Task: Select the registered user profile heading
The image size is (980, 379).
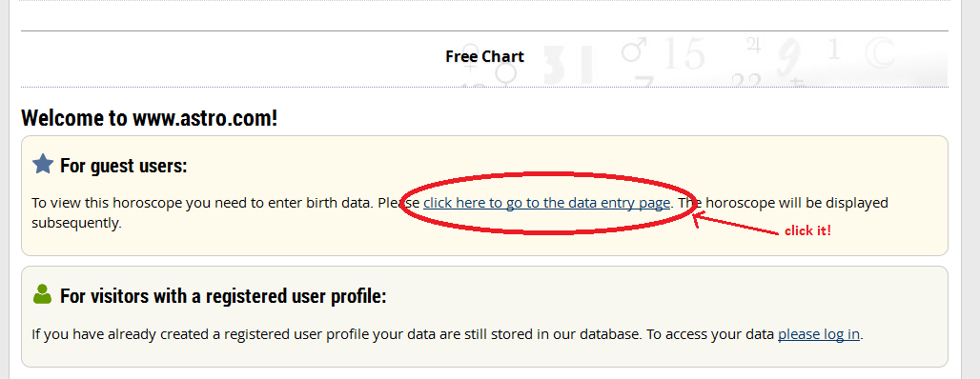Action: [223, 296]
